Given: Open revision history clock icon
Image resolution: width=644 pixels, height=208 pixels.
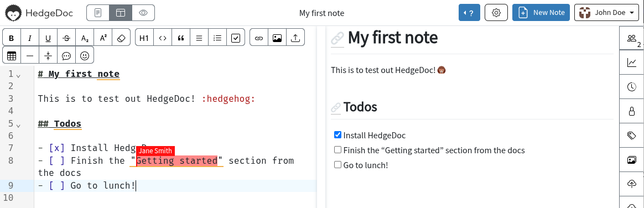Looking at the screenshot, I should tap(632, 86).
